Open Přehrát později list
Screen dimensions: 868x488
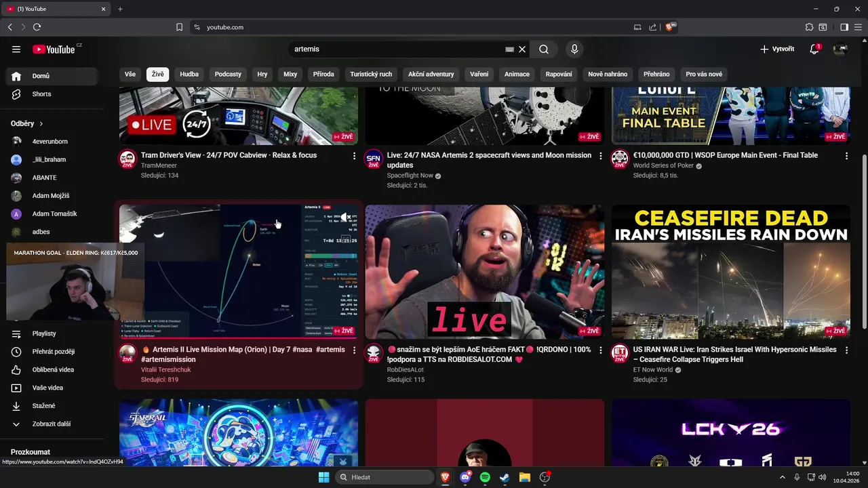tap(52, 352)
